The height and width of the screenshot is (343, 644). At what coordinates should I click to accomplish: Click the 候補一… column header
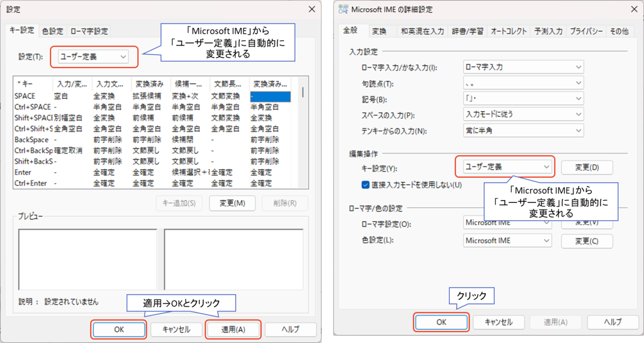coord(191,83)
